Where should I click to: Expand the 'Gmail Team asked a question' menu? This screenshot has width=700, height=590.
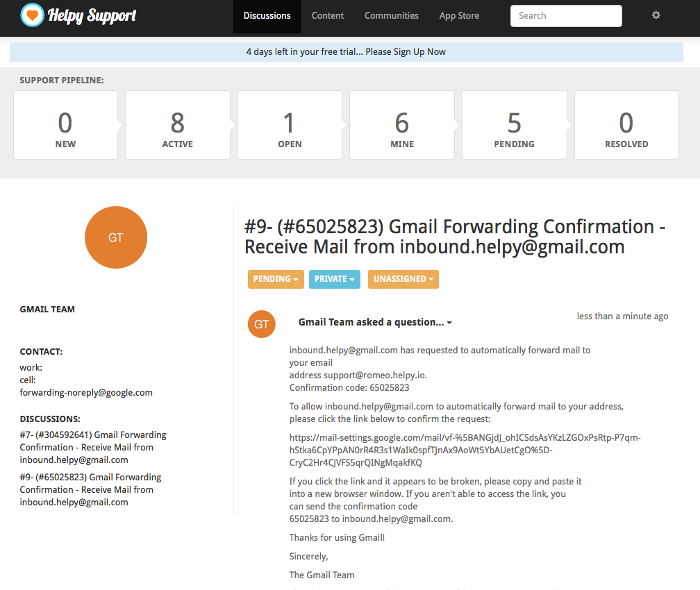[375, 322]
